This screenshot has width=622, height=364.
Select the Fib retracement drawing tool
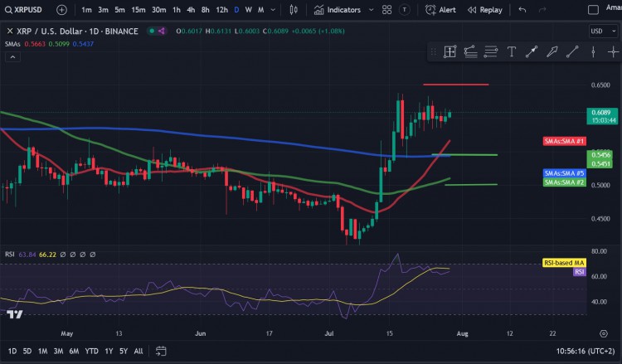[470, 51]
